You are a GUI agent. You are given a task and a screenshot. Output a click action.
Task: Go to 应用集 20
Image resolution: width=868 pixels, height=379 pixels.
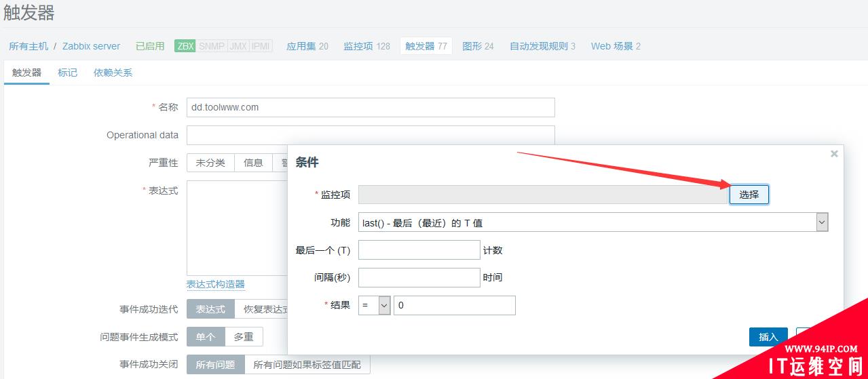coord(307,46)
